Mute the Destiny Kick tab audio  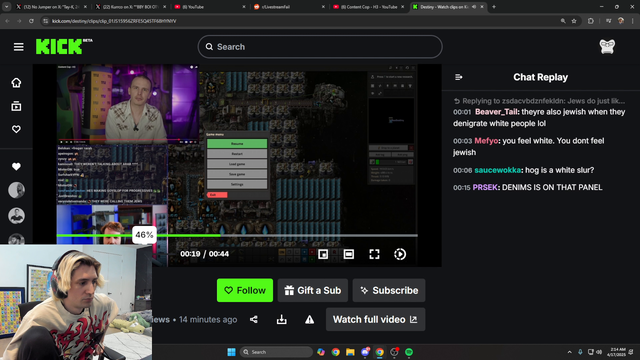tap(474, 7)
